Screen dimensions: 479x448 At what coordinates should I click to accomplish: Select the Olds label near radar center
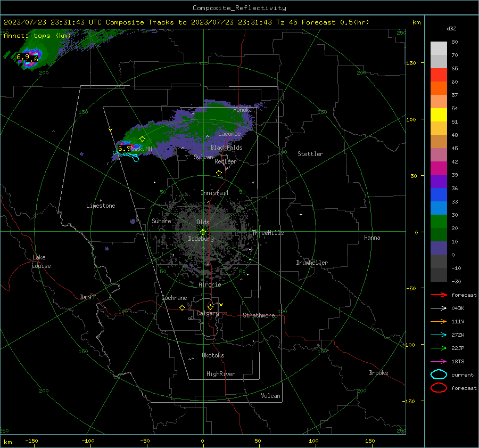tap(203, 222)
